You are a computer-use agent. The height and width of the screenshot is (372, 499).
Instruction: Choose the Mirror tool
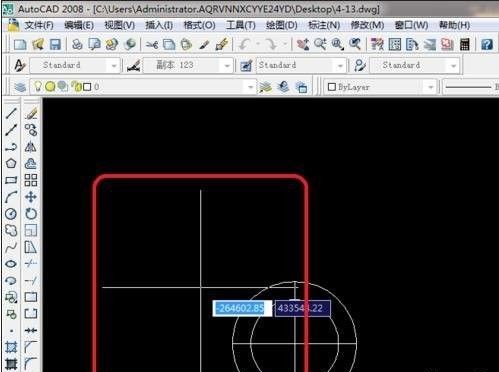[x=31, y=147]
